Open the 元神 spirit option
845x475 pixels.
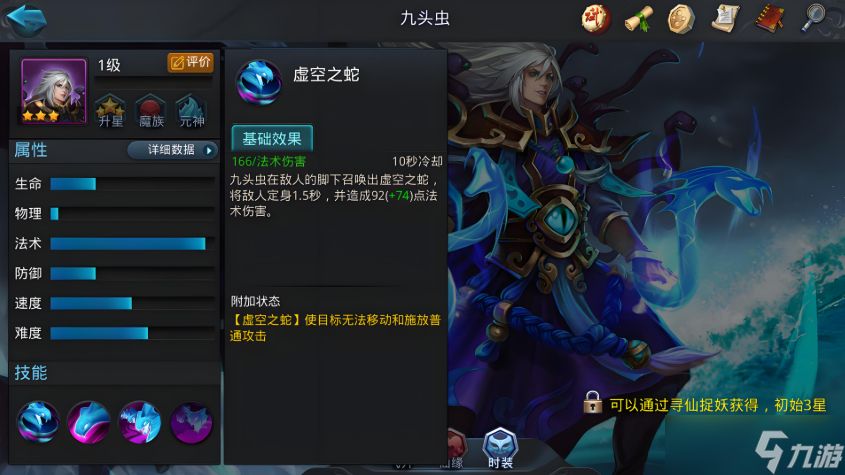pos(191,111)
